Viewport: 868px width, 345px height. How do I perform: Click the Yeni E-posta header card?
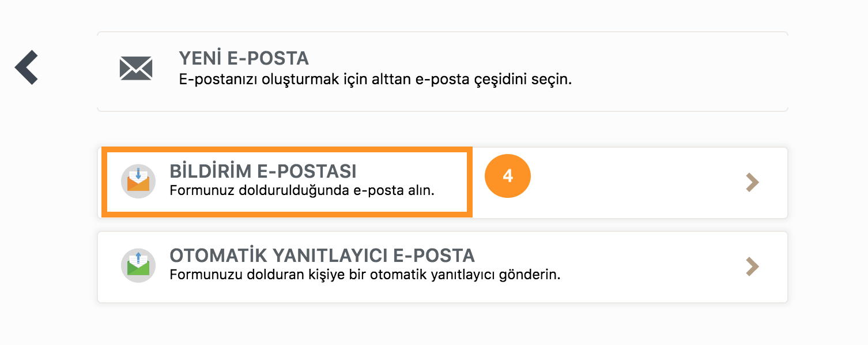coord(443,72)
